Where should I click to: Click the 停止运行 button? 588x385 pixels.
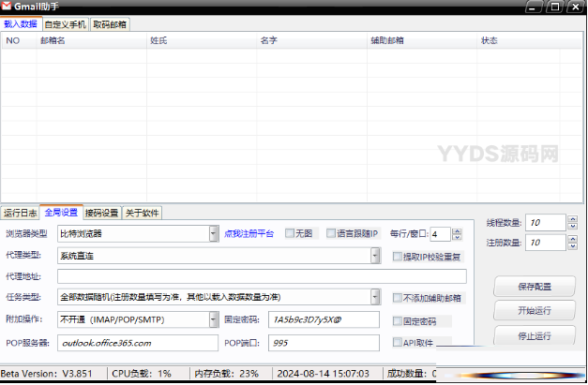(x=535, y=335)
